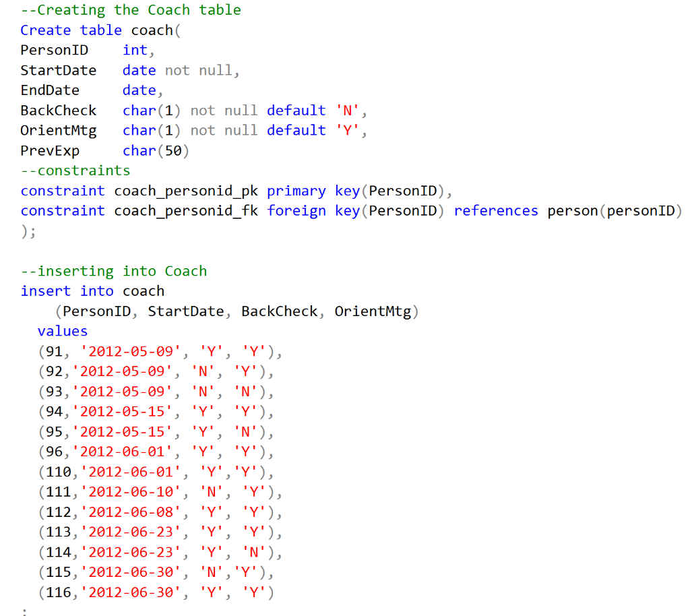Click the table name 'coach'
The width and height of the screenshot is (690, 616).
click(x=149, y=30)
